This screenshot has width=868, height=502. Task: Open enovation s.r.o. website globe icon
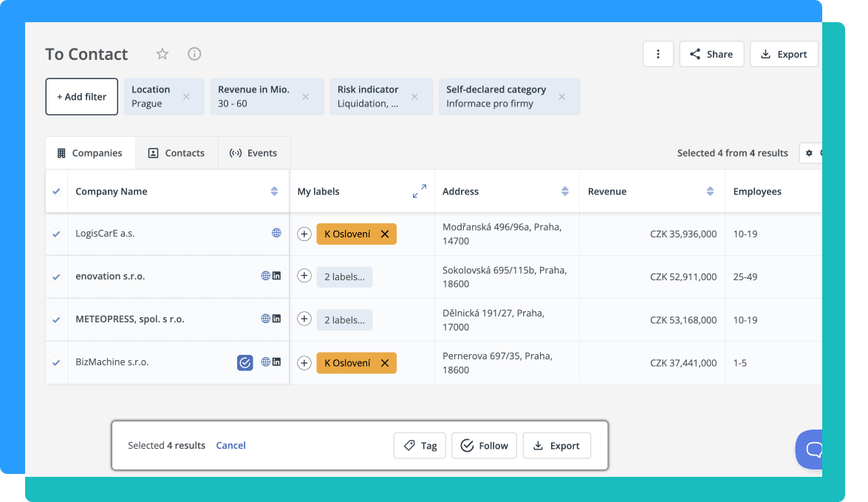(266, 275)
